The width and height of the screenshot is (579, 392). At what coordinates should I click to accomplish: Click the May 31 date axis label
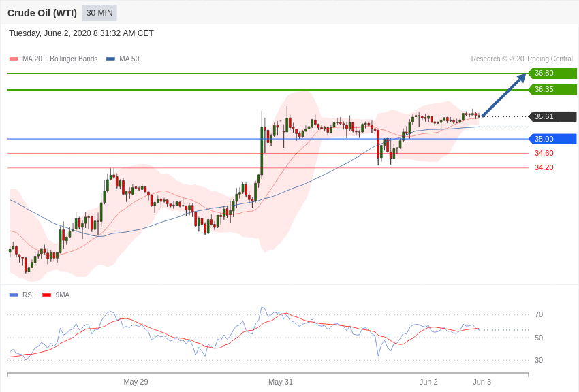tap(281, 382)
